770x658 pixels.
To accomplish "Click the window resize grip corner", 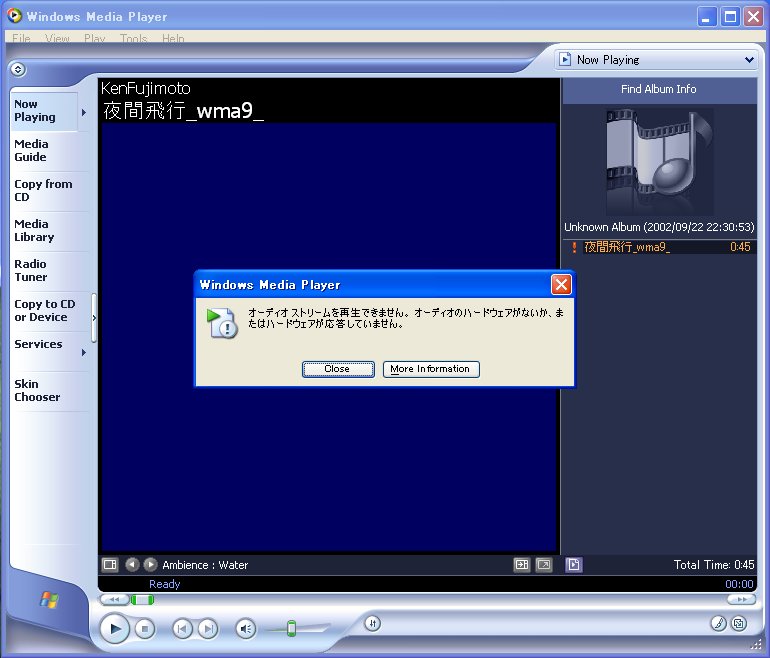I will [x=755, y=645].
